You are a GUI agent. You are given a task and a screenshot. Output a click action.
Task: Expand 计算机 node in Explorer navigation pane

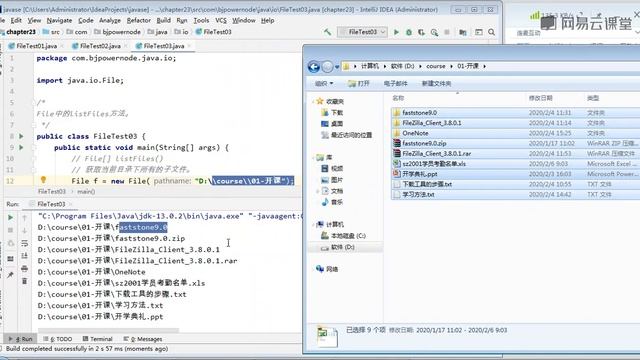click(313, 224)
